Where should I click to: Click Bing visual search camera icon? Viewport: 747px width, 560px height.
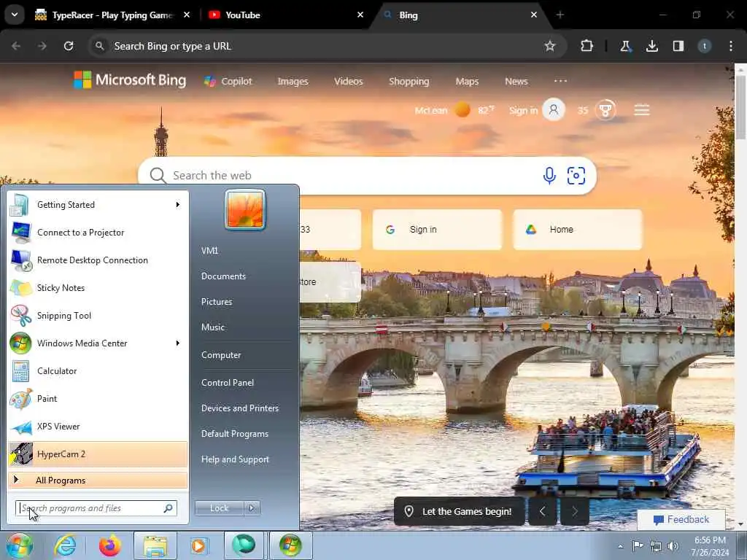pos(576,175)
